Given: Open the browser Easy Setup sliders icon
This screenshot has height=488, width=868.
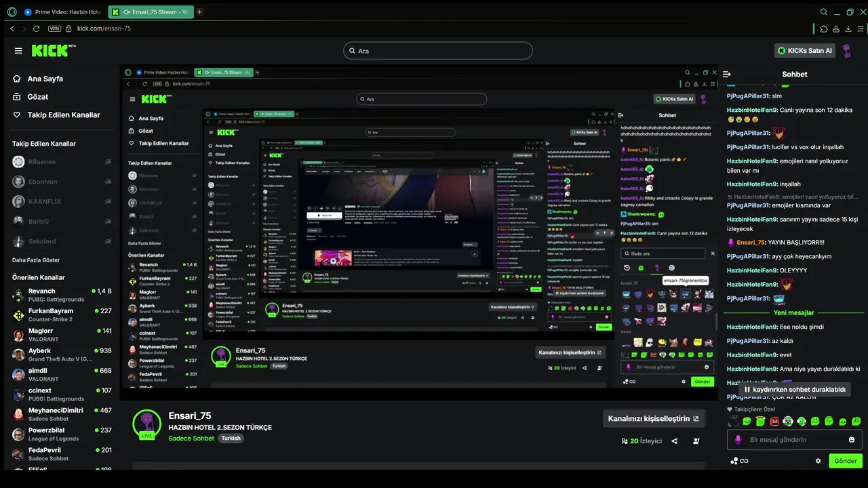Looking at the screenshot, I should coord(860,28).
